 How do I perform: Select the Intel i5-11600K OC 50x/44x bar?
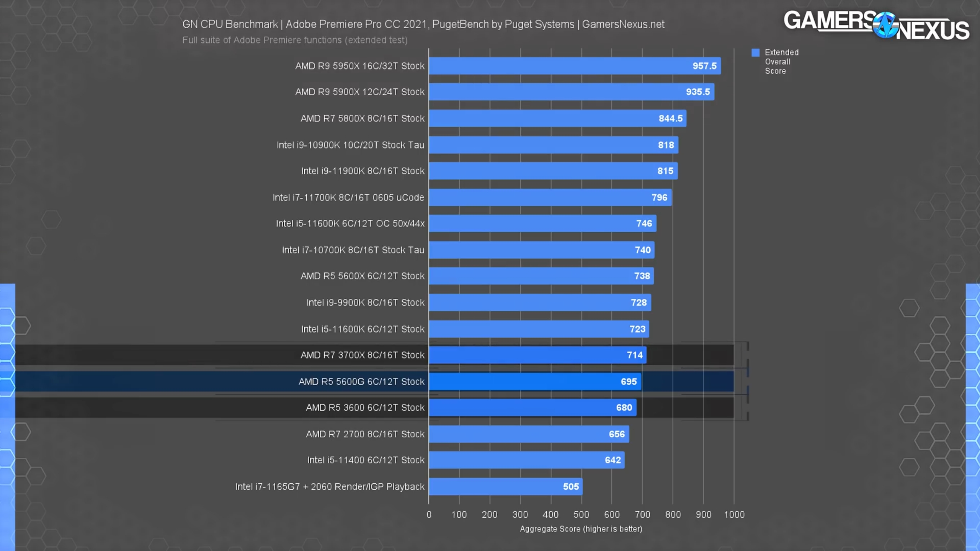click(542, 223)
